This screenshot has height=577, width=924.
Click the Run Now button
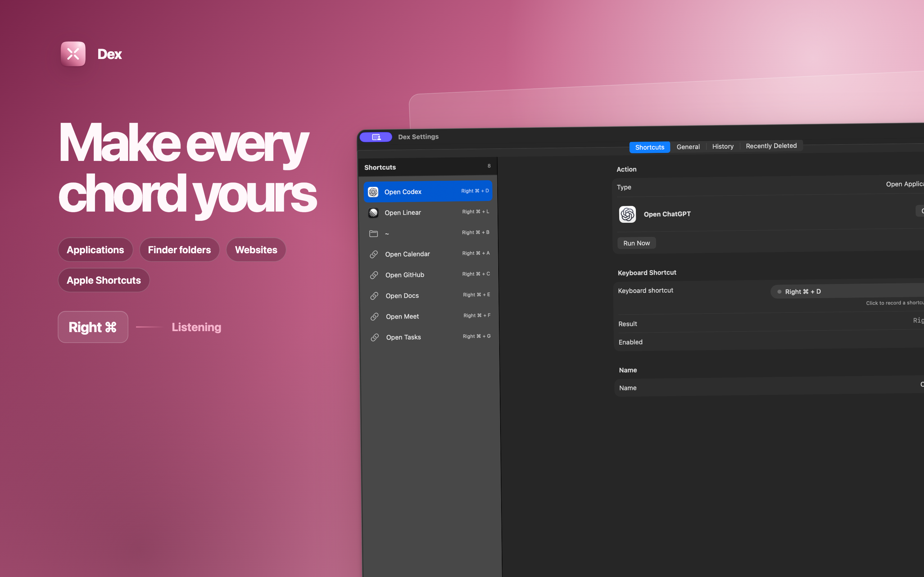point(637,243)
